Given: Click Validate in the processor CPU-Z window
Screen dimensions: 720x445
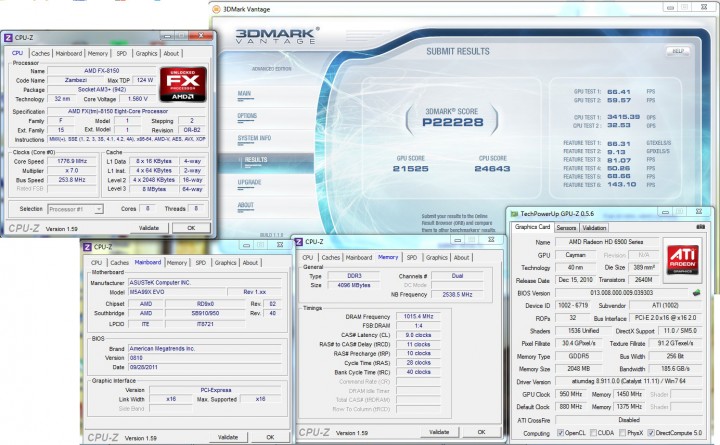Looking at the screenshot, I should (148, 228).
